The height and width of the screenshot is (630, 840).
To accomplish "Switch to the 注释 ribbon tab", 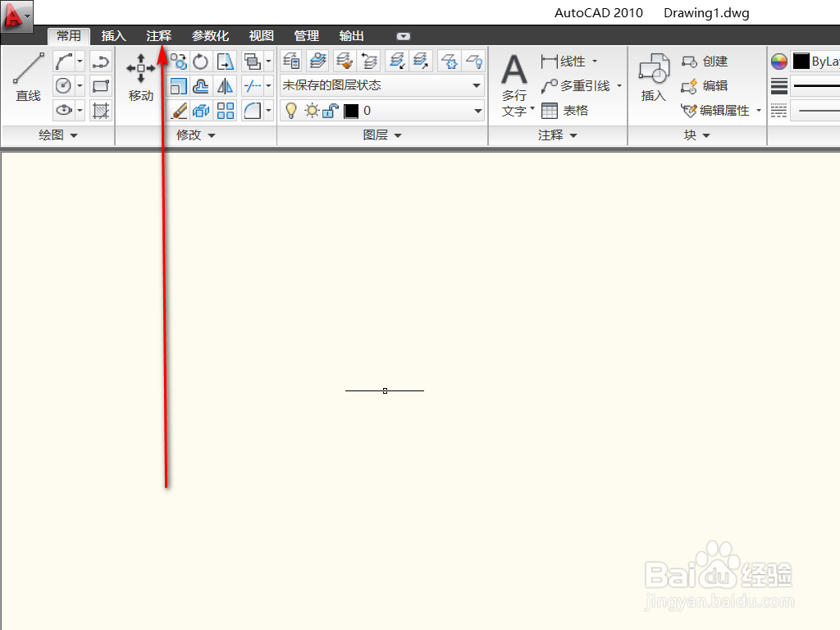I will point(159,36).
